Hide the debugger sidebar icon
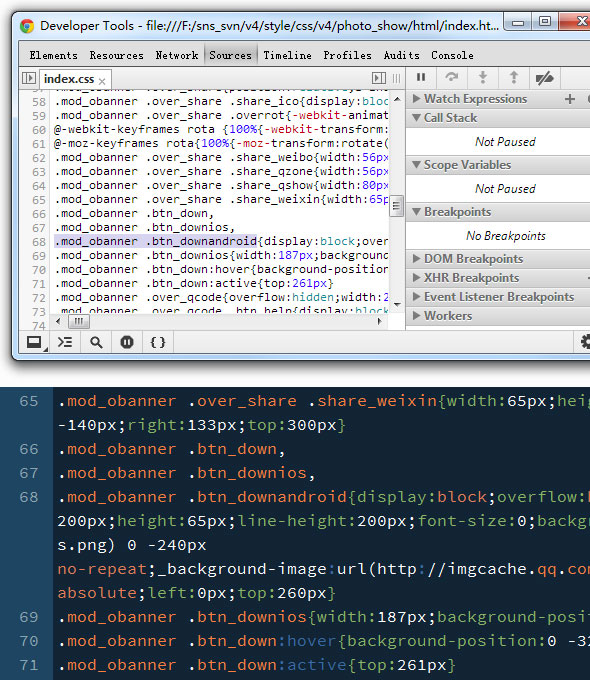 point(378,78)
